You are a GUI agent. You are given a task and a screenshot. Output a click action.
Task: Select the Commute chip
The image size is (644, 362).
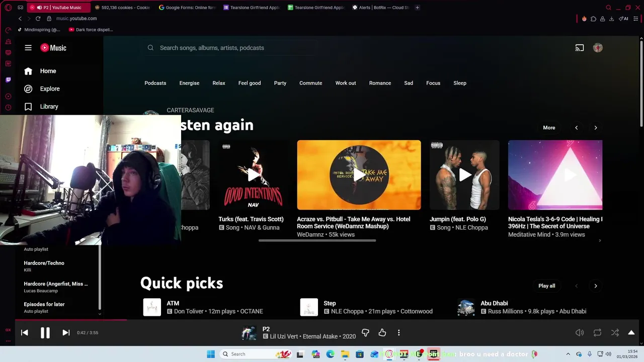(x=310, y=83)
